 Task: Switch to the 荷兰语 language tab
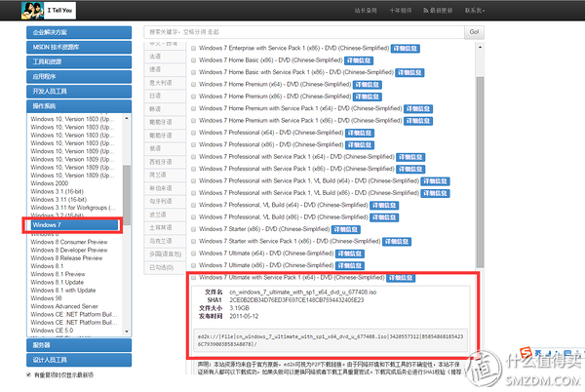pos(165,175)
